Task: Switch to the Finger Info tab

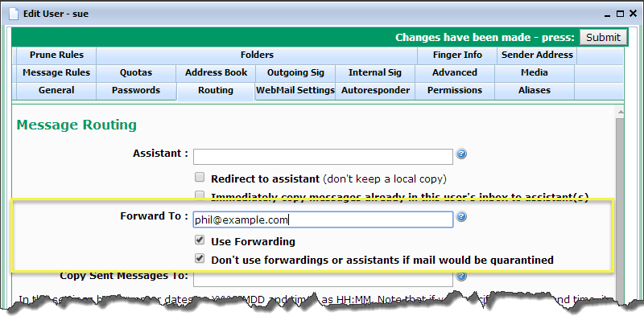Action: pyautogui.click(x=457, y=55)
